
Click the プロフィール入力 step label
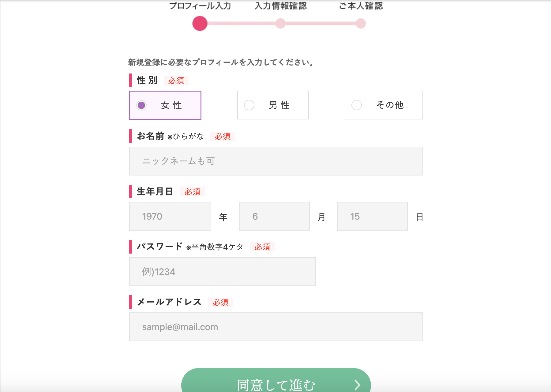click(200, 6)
